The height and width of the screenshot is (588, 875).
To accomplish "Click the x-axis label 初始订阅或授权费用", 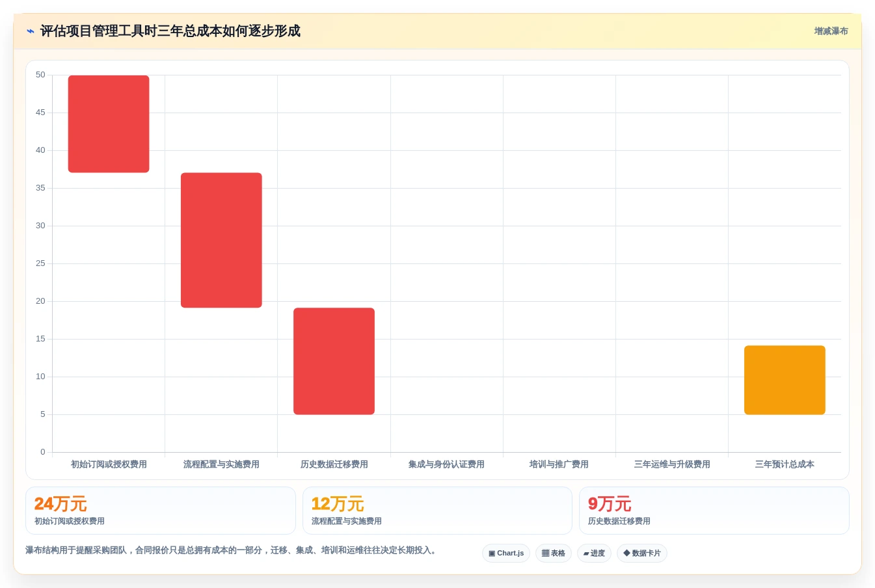I will 109,464.
